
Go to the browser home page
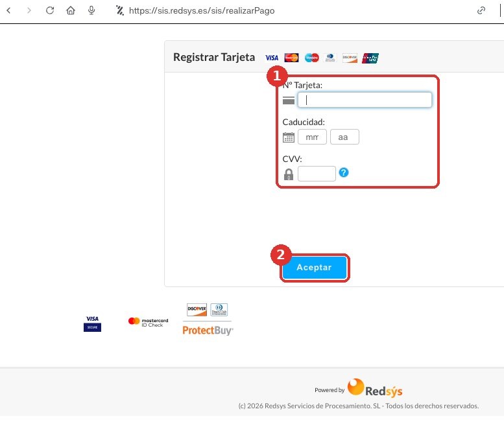pyautogui.click(x=71, y=10)
